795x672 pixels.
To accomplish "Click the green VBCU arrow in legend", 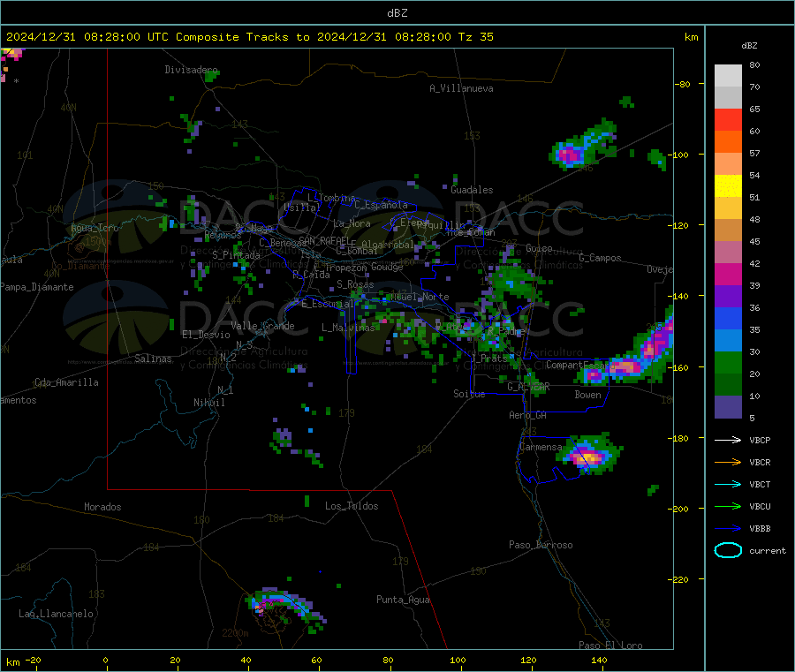I will [728, 506].
